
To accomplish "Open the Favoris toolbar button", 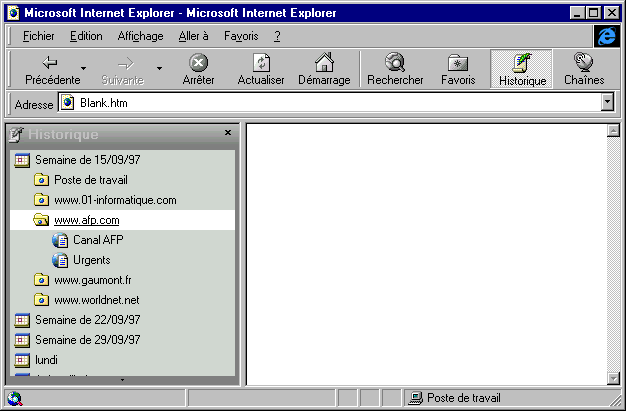I will (x=458, y=69).
